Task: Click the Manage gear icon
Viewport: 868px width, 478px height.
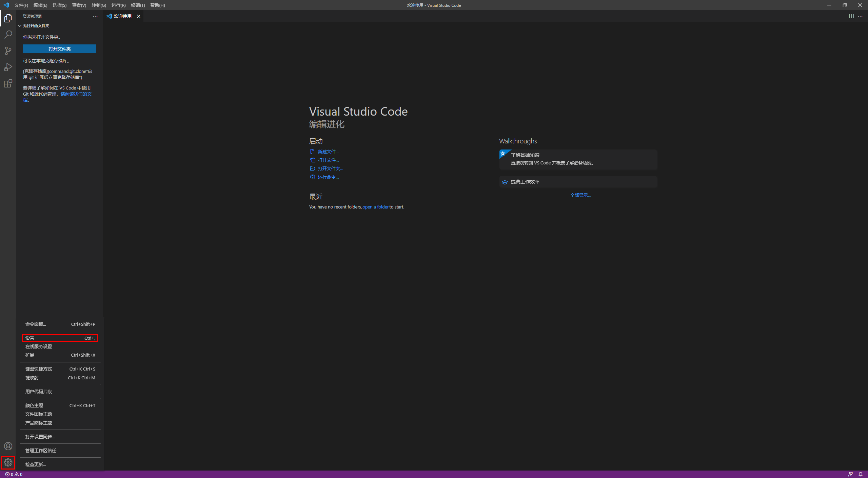Action: tap(8, 462)
